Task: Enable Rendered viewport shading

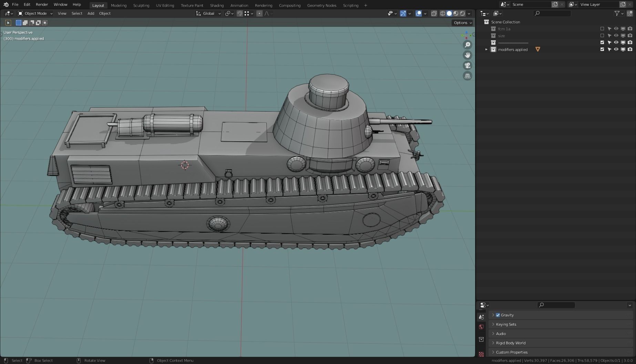Action: [x=462, y=13]
